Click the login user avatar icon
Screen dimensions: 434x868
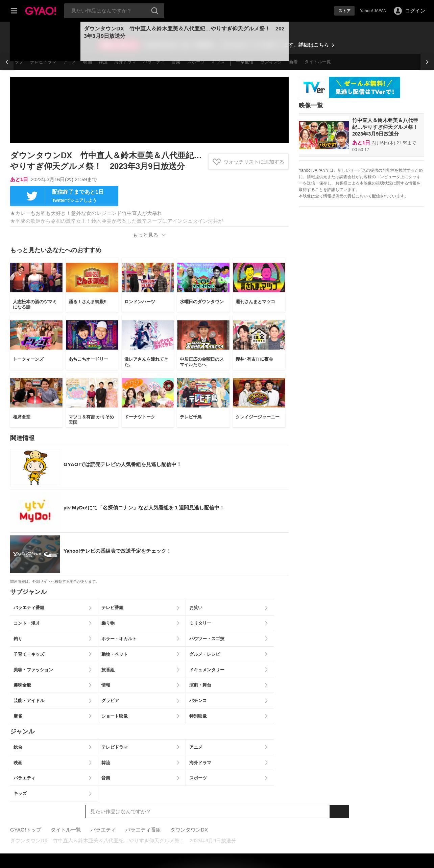tap(398, 11)
